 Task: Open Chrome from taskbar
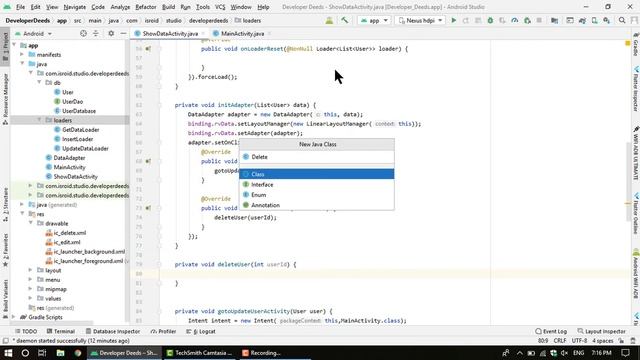pos(78,353)
